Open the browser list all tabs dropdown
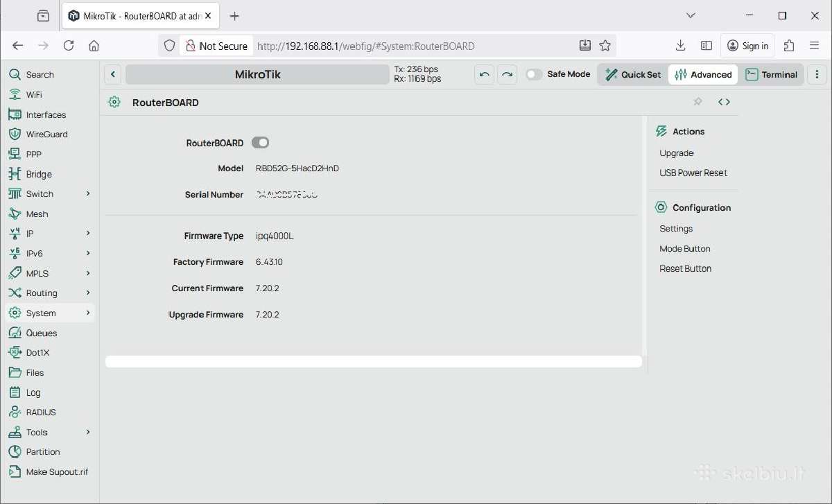 (x=691, y=15)
